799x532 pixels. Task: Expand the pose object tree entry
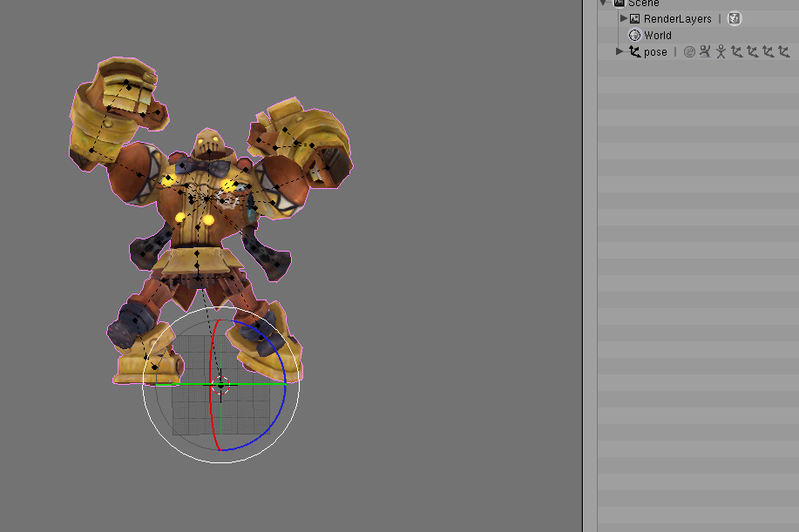click(x=620, y=51)
